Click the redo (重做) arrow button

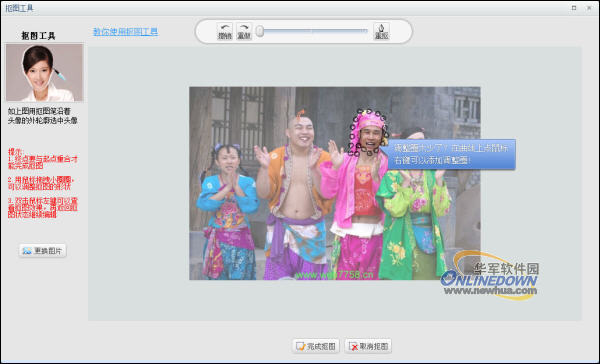244,31
